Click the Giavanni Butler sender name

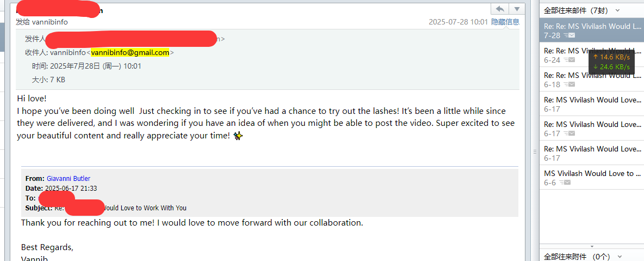tap(69, 179)
